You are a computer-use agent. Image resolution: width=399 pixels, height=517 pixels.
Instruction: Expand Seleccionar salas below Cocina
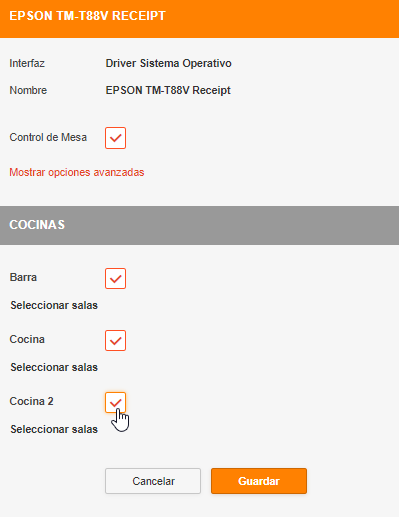click(54, 367)
